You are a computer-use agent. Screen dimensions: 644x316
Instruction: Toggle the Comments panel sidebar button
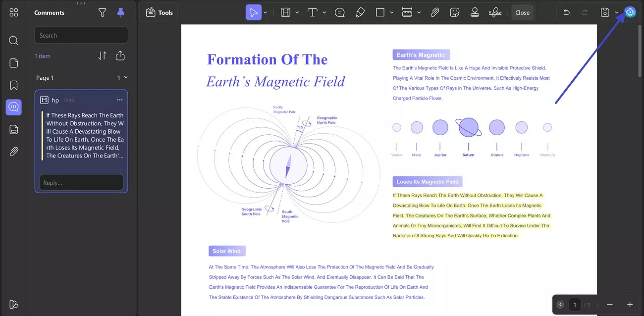[x=14, y=107]
